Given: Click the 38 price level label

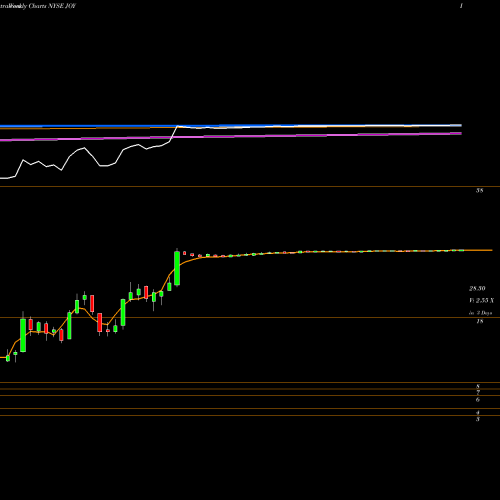Looking at the screenshot, I should [x=479, y=191].
